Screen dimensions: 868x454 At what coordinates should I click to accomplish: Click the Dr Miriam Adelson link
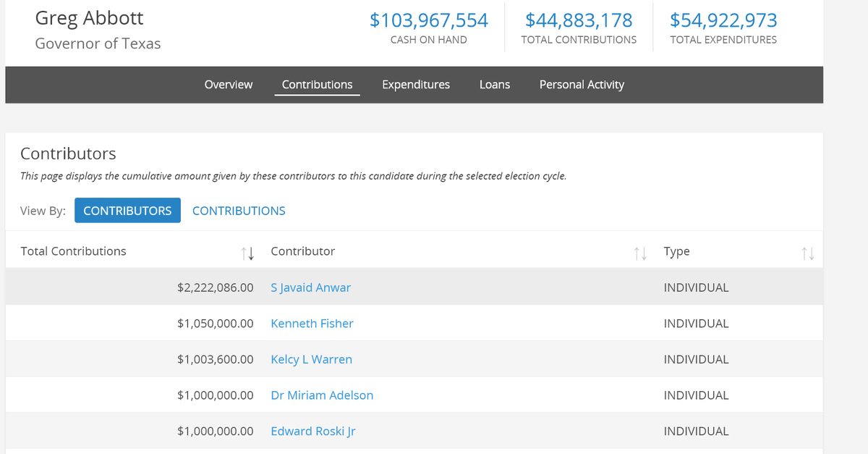point(322,395)
